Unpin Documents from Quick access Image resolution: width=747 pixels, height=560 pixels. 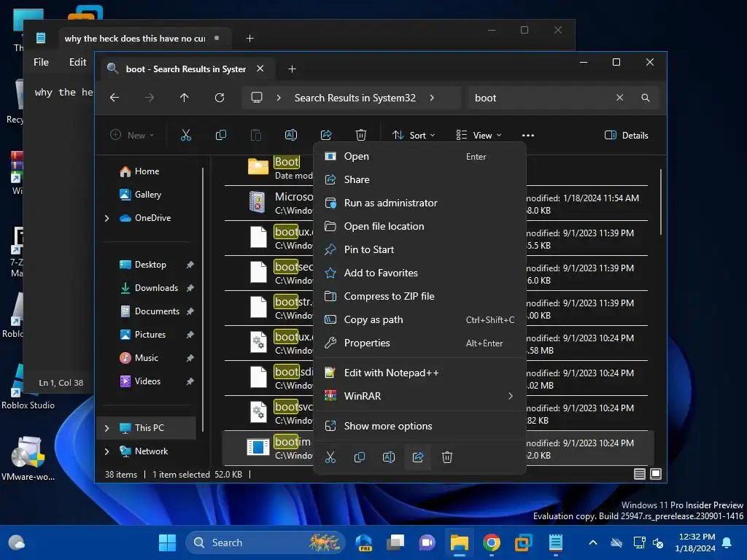190,311
